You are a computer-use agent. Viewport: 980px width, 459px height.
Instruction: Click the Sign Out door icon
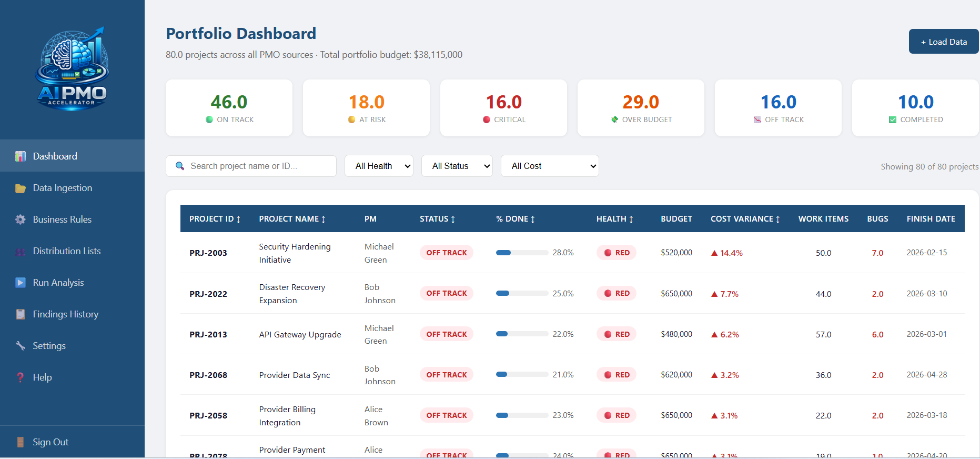[x=21, y=442]
